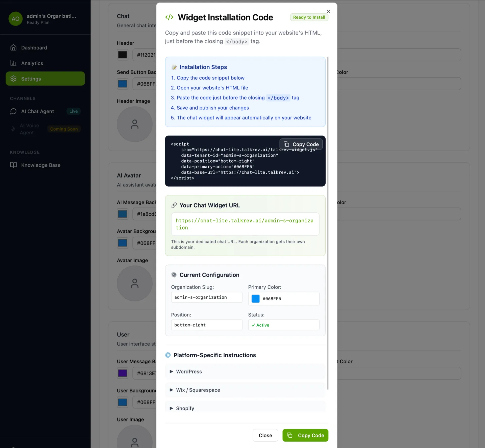The image size is (485, 448).
Task: Click the Knowledge Base book icon
Action: click(13, 165)
